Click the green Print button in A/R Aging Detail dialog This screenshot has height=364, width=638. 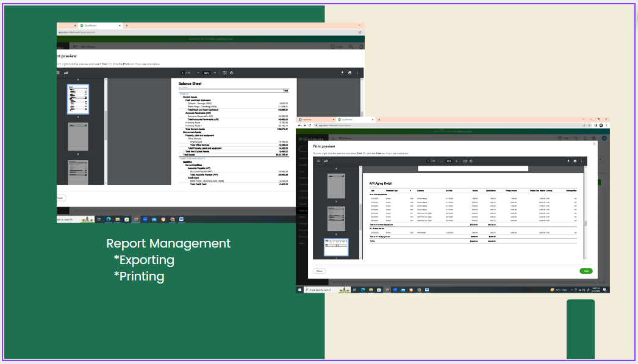(x=586, y=271)
